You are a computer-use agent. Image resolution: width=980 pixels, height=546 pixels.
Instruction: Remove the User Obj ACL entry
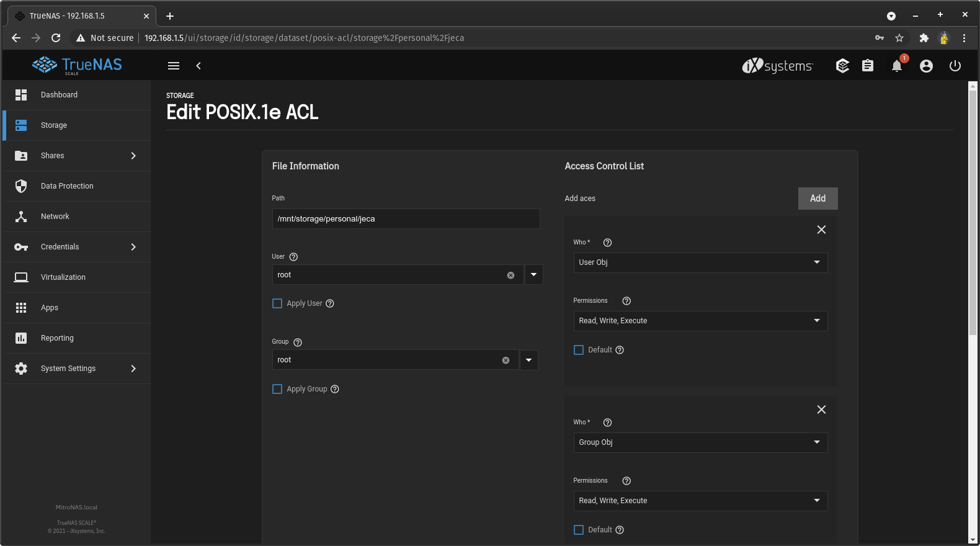821,230
